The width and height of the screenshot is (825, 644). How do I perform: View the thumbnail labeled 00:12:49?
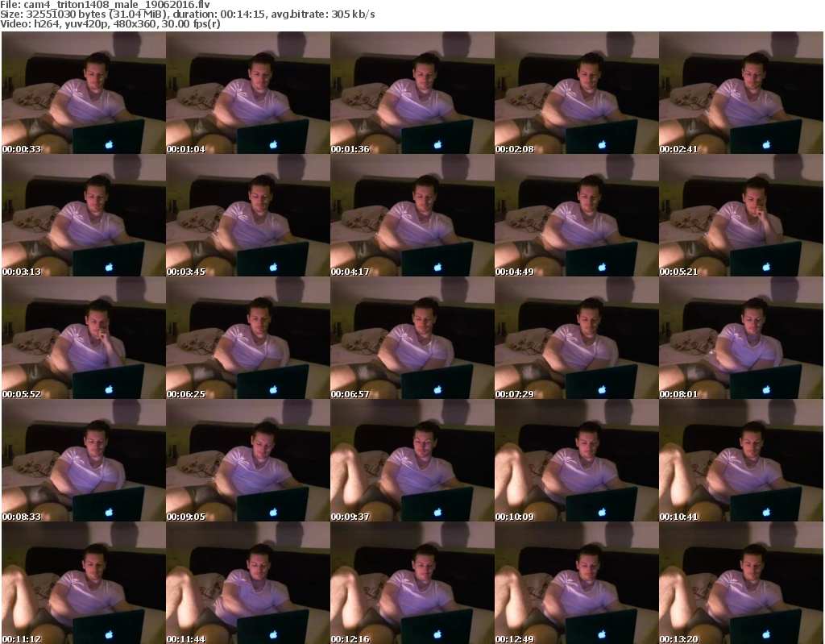pyautogui.click(x=577, y=583)
